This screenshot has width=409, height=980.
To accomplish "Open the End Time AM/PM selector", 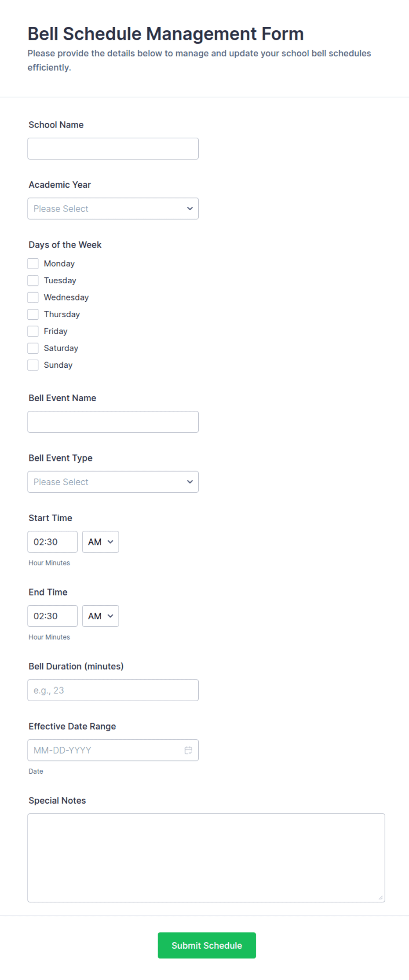I will 100,616.
